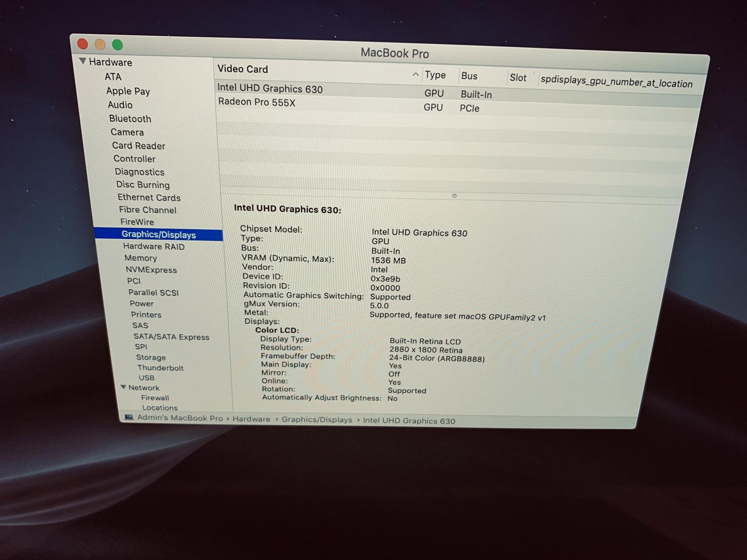Click the pane split divider handle
The image size is (747, 560).
tap(454, 196)
